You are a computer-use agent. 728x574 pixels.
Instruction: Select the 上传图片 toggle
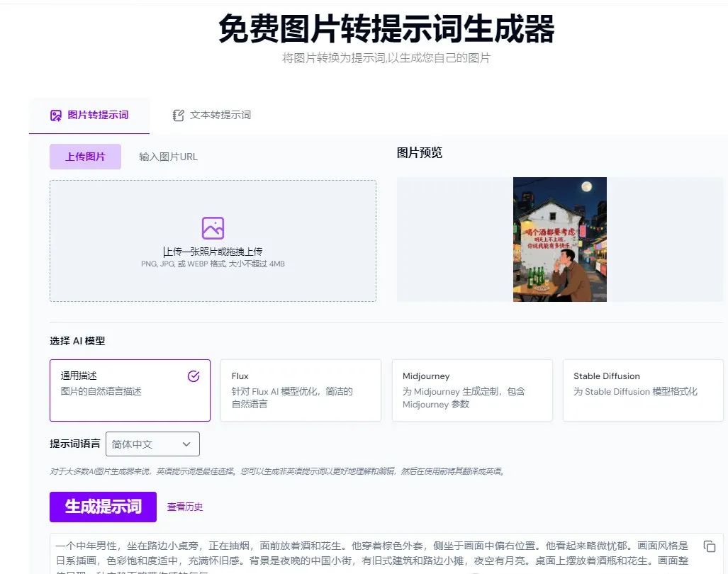click(85, 157)
